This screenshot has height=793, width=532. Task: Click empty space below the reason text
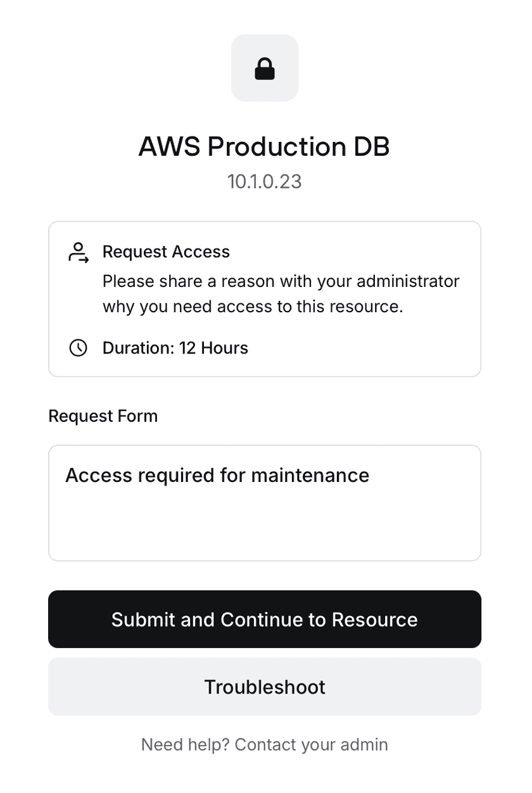[265, 529]
